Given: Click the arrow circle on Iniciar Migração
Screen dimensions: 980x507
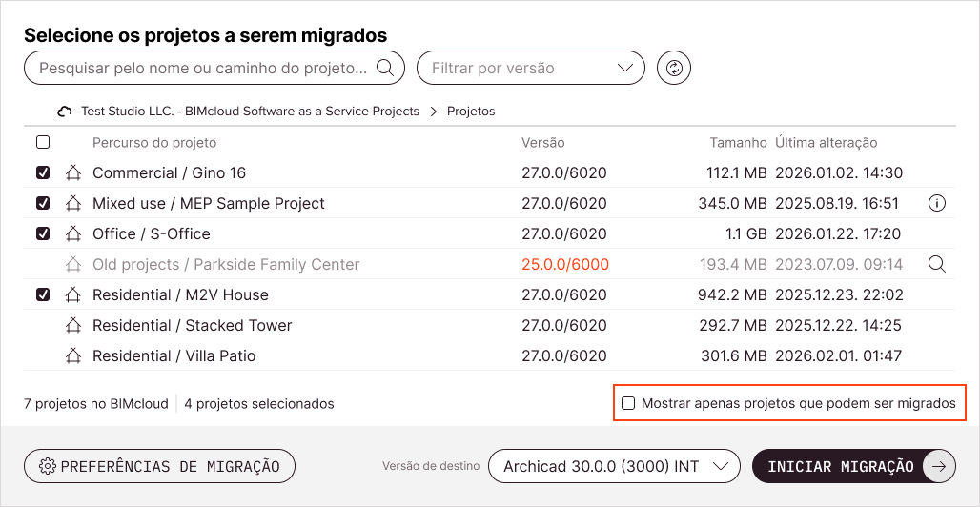Looking at the screenshot, I should tap(939, 466).
